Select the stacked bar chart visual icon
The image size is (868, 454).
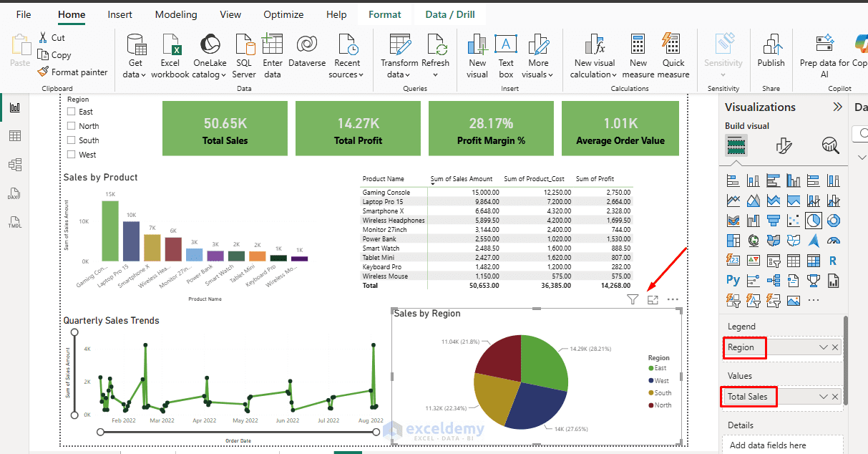click(733, 180)
